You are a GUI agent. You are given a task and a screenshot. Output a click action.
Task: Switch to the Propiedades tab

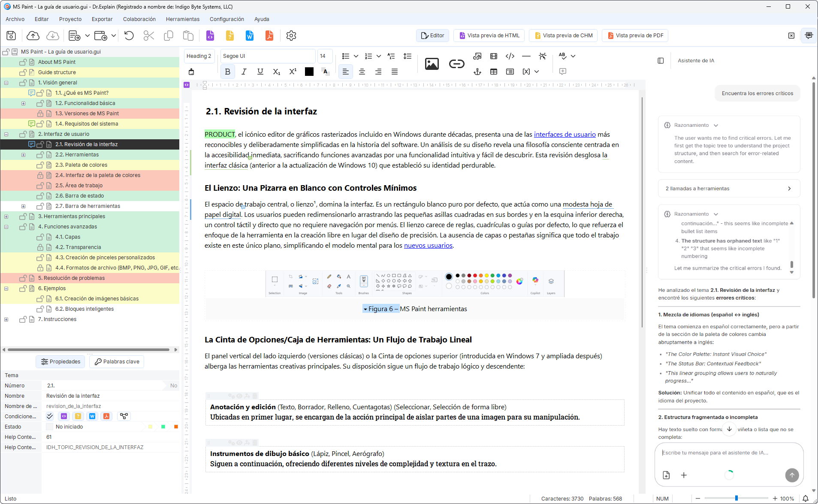[61, 362]
